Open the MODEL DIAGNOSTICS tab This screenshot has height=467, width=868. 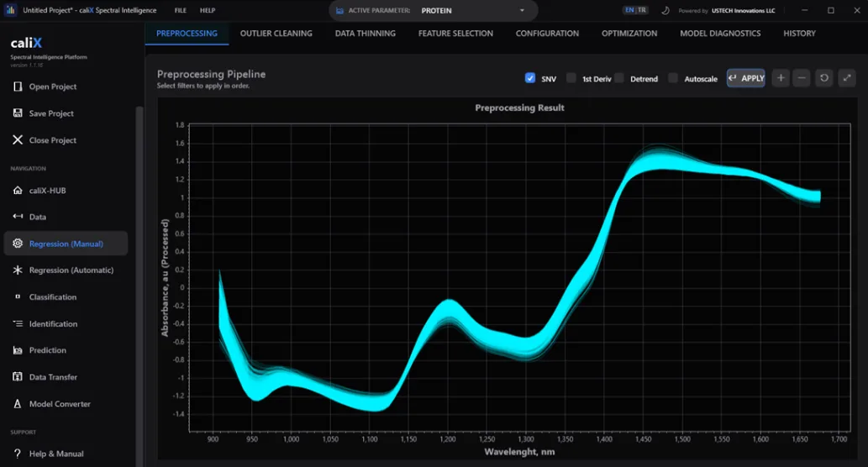[x=720, y=34]
